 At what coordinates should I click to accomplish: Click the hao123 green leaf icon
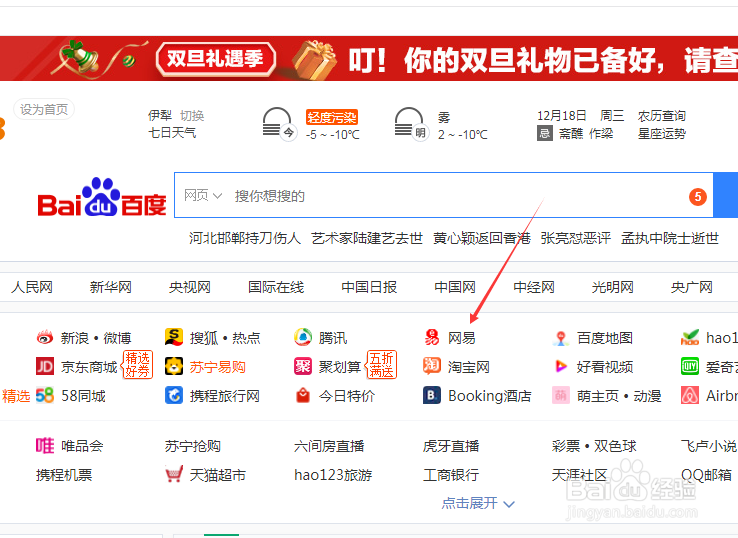(690, 337)
